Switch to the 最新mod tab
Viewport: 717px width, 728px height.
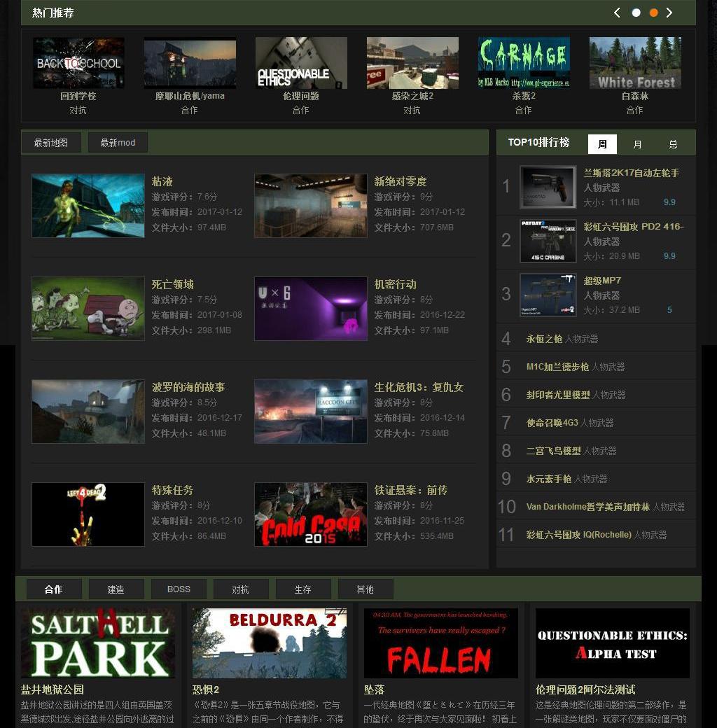pos(117,142)
